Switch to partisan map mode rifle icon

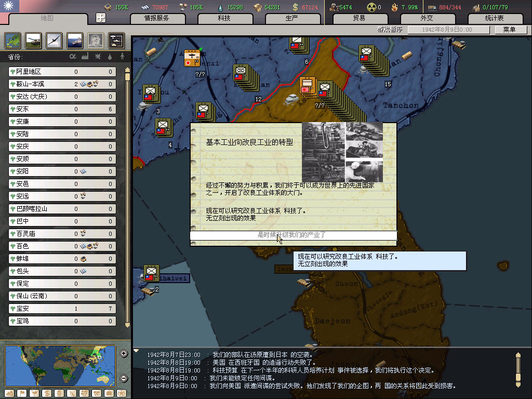pos(72,394)
